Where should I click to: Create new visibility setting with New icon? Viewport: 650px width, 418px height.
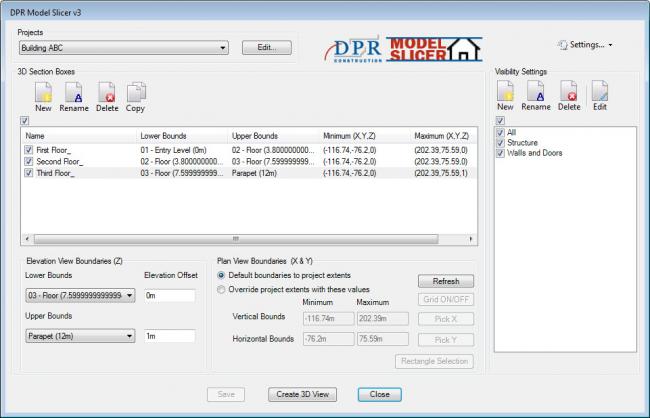click(x=506, y=94)
